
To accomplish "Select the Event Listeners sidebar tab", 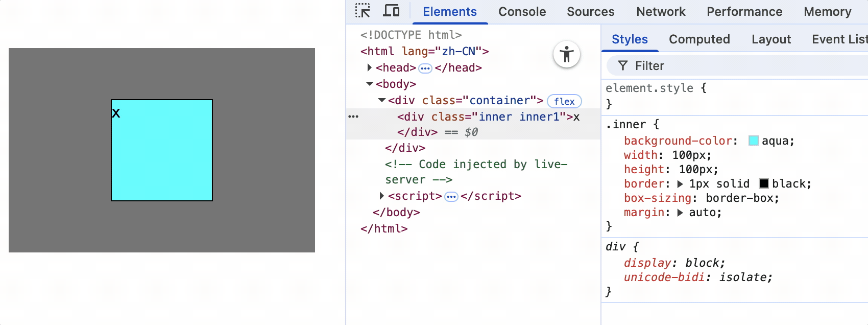I will [x=839, y=39].
